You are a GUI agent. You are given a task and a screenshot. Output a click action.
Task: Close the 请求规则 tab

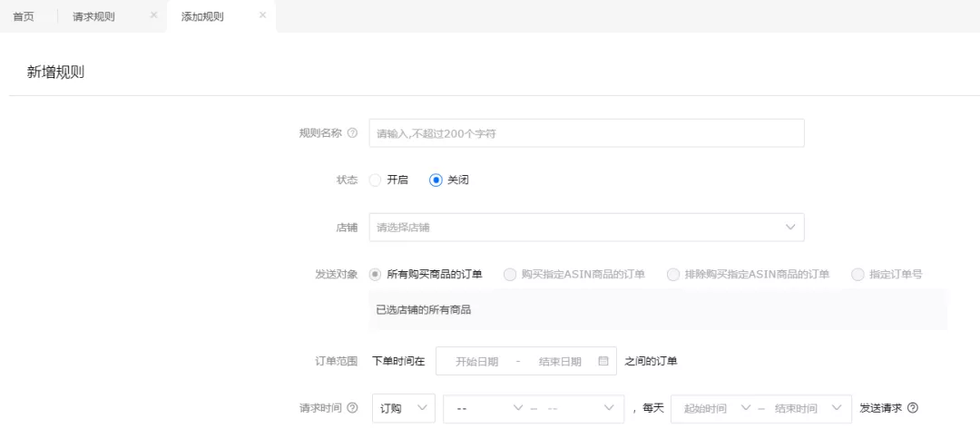[x=153, y=15]
